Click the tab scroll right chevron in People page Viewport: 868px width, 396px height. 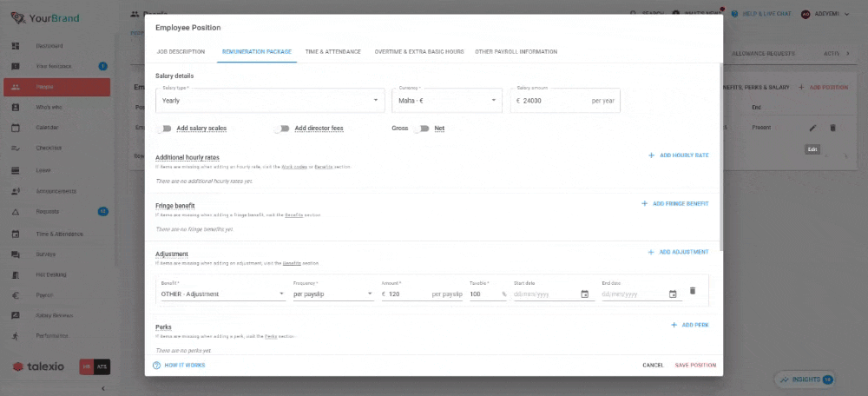pyautogui.click(x=847, y=54)
